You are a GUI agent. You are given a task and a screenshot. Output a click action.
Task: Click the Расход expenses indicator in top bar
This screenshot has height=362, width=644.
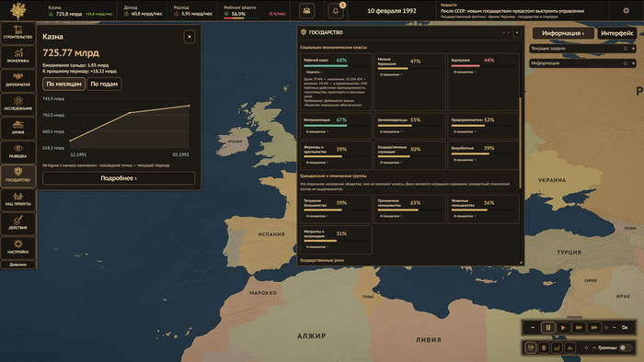193,11
